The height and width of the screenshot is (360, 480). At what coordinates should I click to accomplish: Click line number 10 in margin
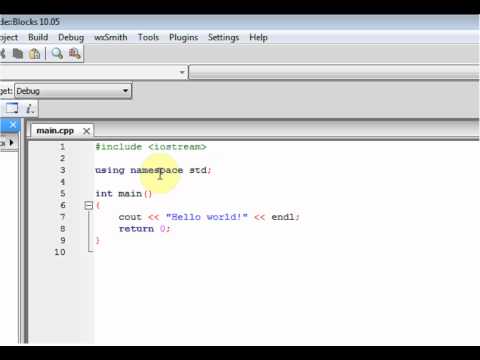point(60,252)
